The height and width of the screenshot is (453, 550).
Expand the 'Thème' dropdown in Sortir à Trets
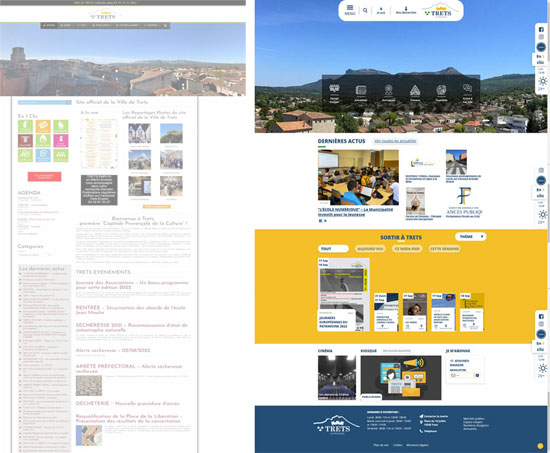[471, 237]
